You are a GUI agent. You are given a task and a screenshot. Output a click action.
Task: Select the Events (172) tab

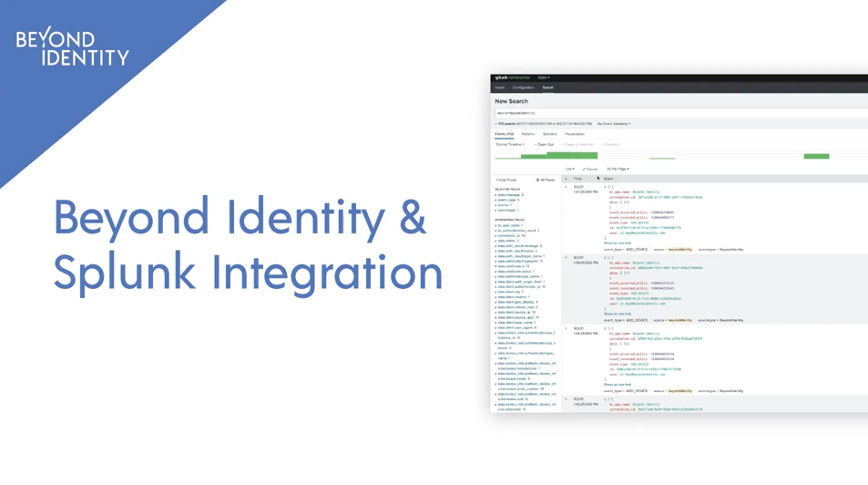(505, 134)
